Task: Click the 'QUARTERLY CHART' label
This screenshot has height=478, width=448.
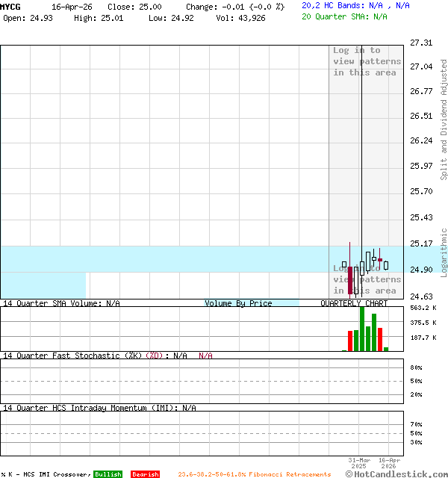Action: [354, 303]
